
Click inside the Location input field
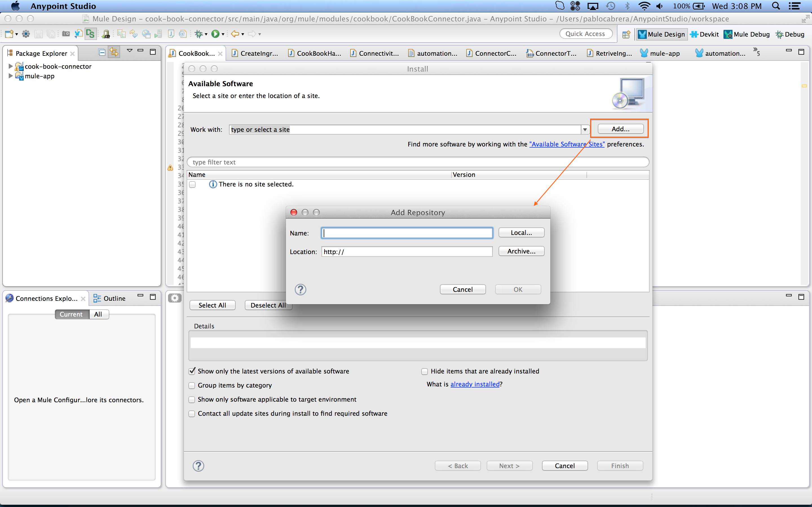406,252
